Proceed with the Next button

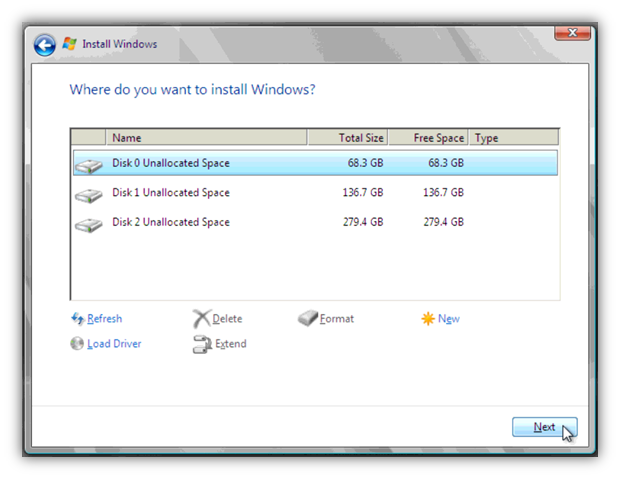tap(544, 427)
